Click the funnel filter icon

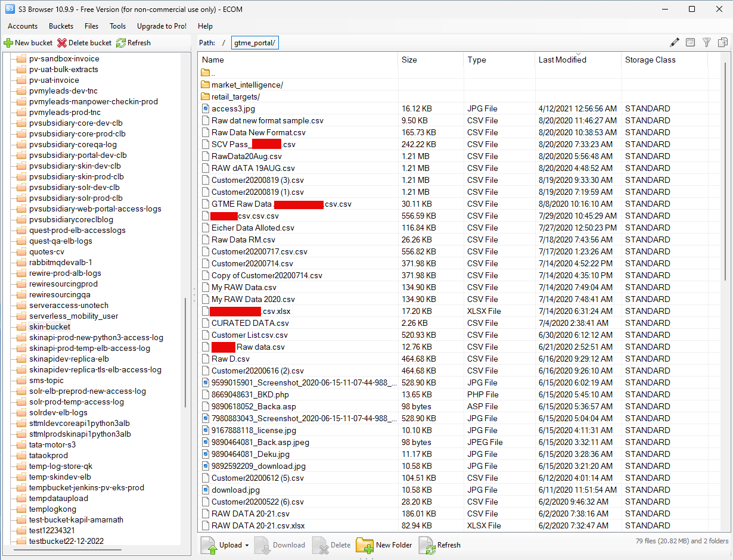point(707,42)
